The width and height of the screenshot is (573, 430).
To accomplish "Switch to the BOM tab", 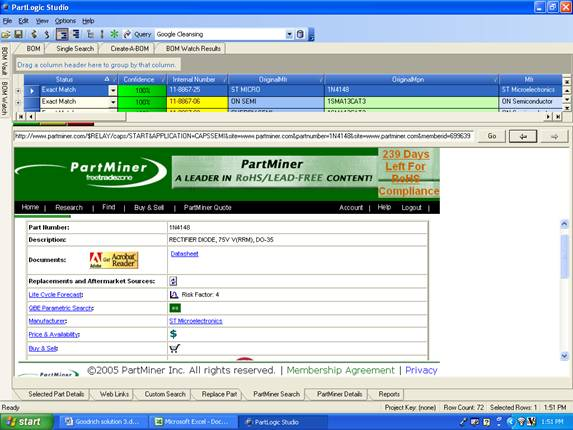I will tap(33, 49).
